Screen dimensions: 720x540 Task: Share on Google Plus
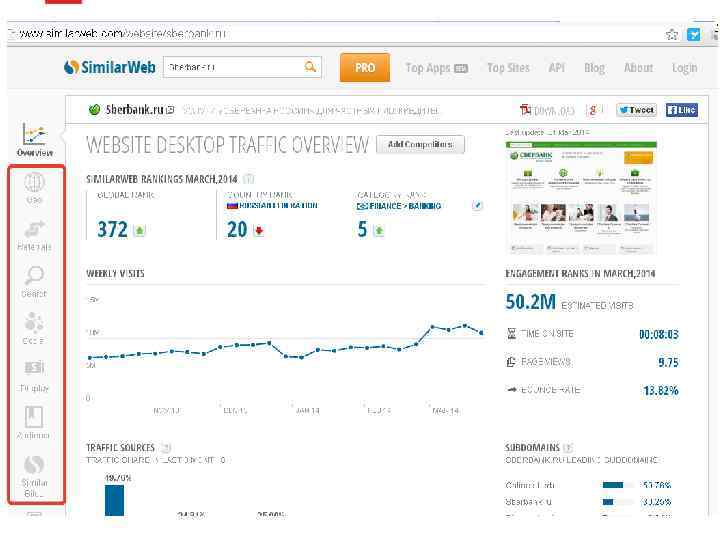[594, 110]
